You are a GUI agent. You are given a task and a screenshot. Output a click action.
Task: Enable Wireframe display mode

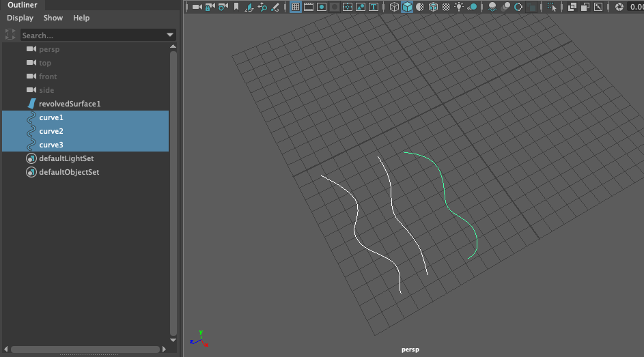[x=395, y=7]
